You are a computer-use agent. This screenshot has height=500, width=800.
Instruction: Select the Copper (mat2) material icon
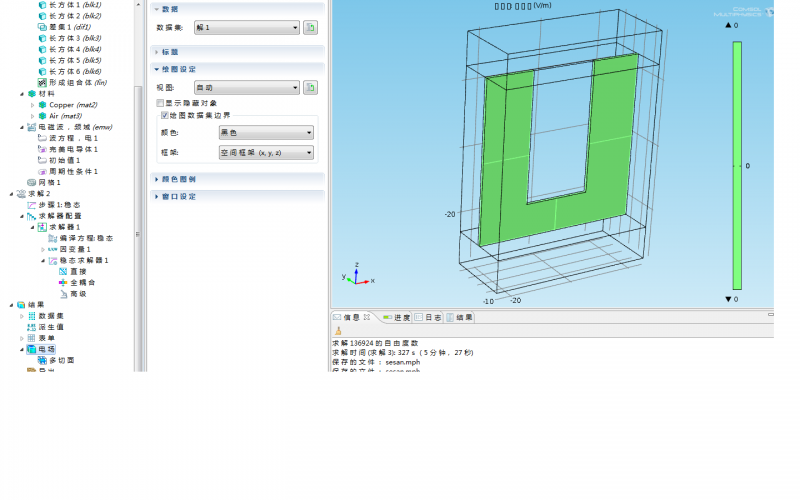pos(43,105)
